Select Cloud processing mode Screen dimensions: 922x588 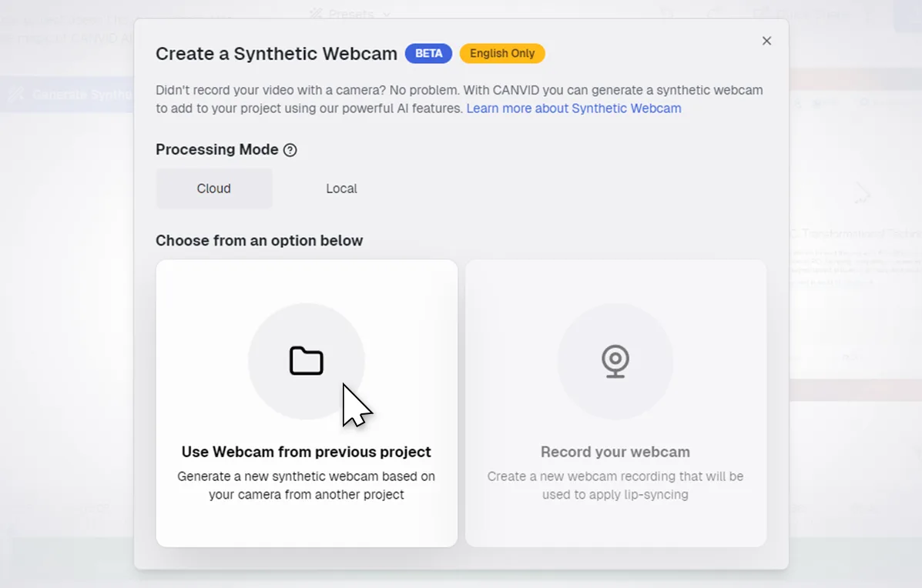pos(214,189)
